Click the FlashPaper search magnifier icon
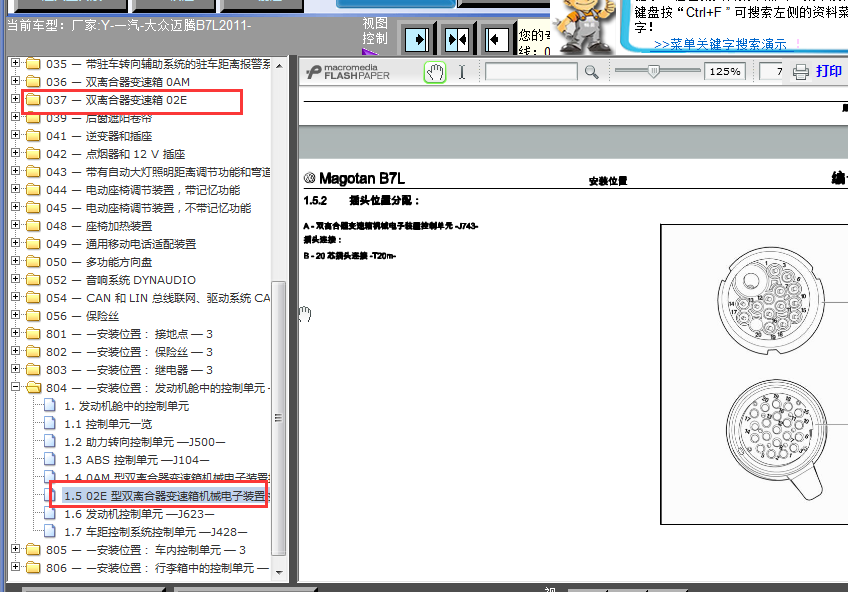The image size is (848, 592). (592, 72)
